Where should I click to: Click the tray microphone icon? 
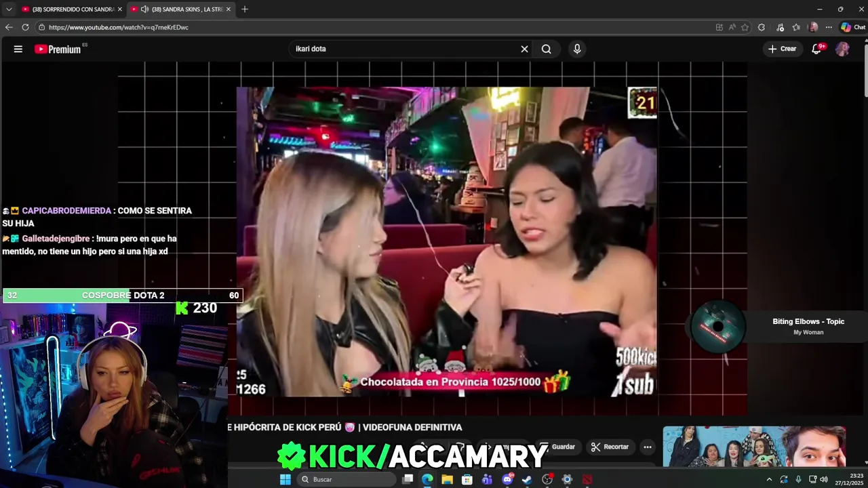798,479
